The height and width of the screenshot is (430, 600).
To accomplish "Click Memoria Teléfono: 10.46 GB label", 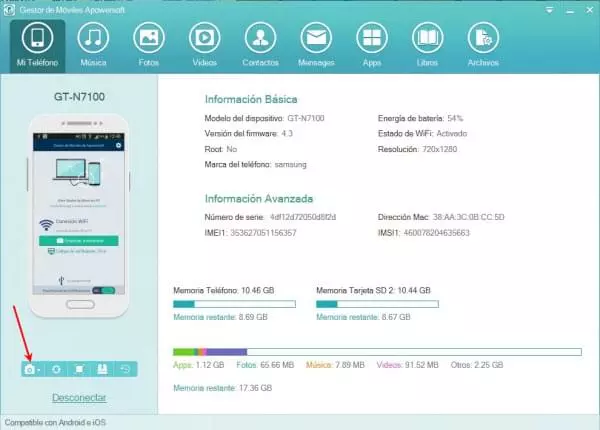I will coord(223,290).
